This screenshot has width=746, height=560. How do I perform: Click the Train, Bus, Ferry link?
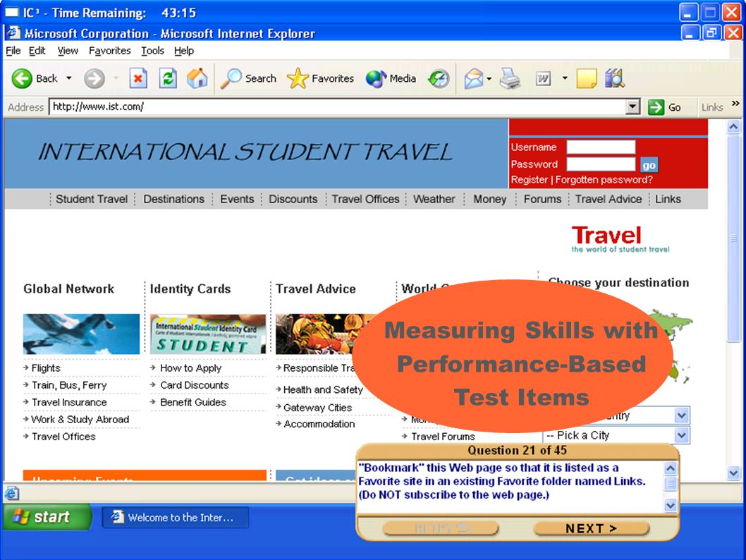coord(69,385)
